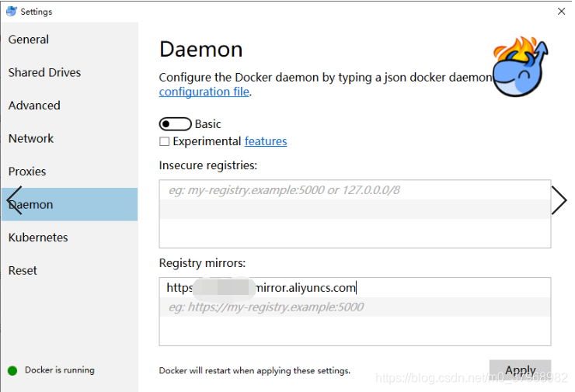Follow the Experimental features link
Screen dimensions: 575x392
(266, 141)
